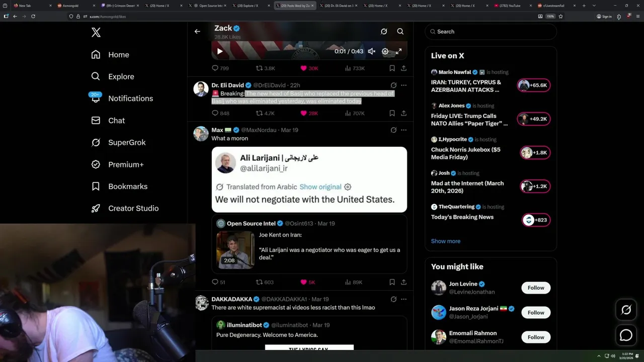Bookmark Max post
The width and height of the screenshot is (644, 362).
tap(392, 282)
